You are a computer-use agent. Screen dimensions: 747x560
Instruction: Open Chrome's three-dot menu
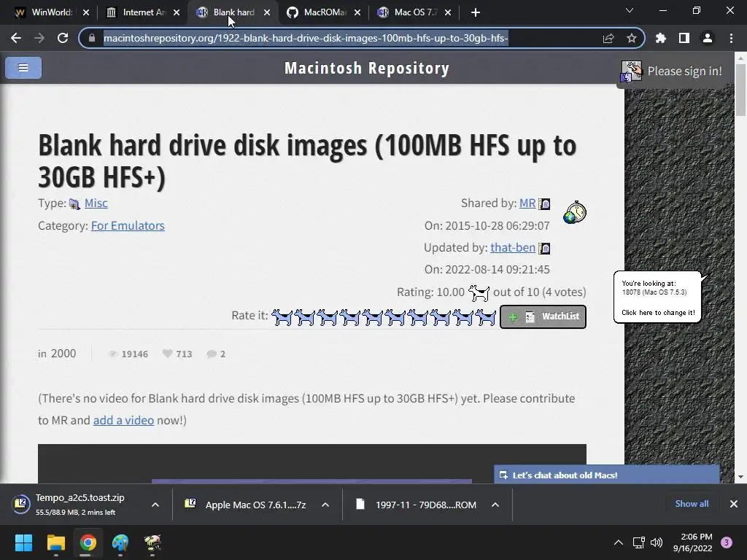(731, 38)
